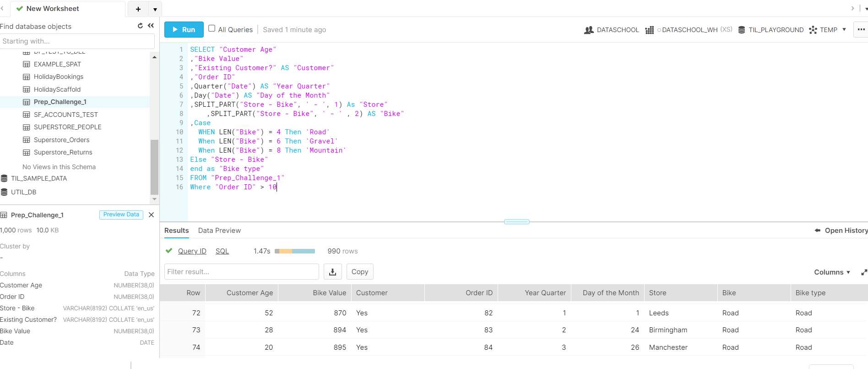
Task: Expand the TEMP schema context dropdown
Action: (x=844, y=30)
